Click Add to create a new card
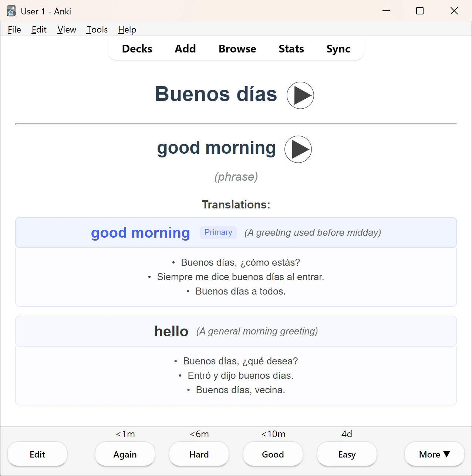This screenshot has width=472, height=476. [x=185, y=49]
